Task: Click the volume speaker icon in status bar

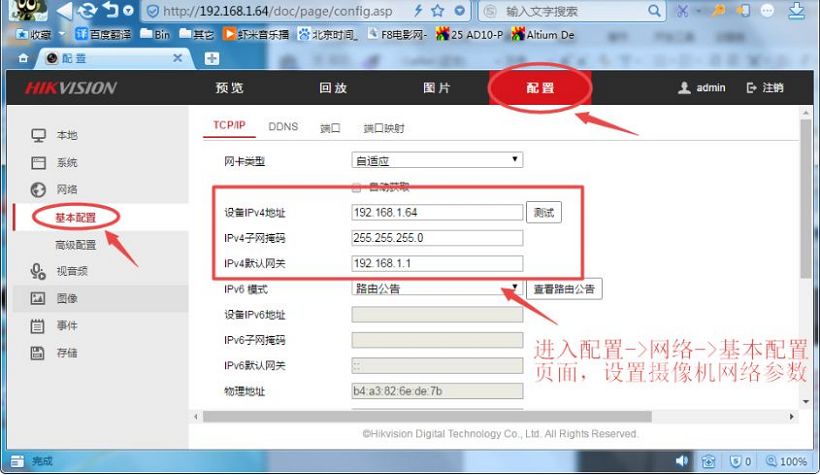Action: [x=681, y=461]
